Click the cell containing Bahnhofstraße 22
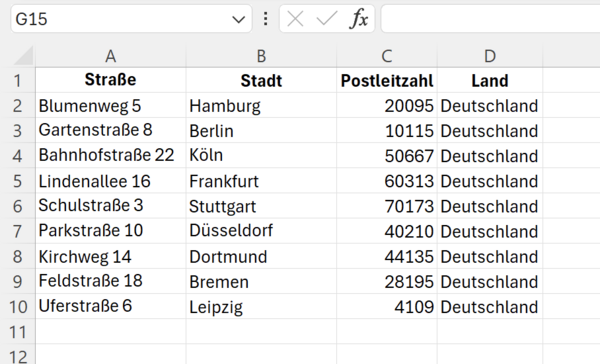The height and width of the screenshot is (364, 600). (111, 155)
